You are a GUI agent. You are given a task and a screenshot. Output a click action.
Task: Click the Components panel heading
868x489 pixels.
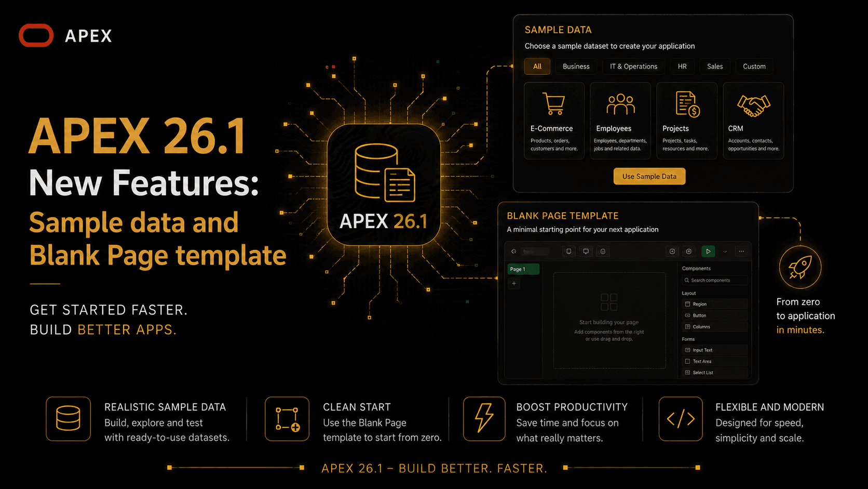click(x=696, y=269)
